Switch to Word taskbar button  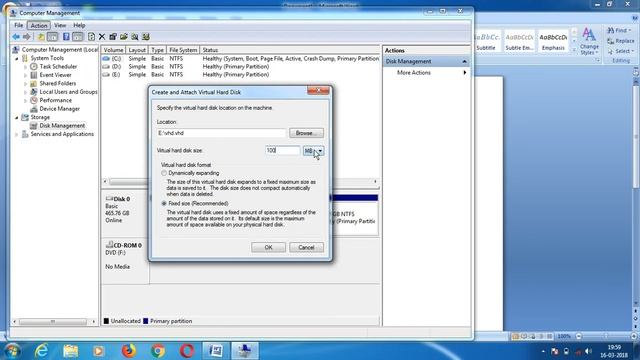pyautogui.click(x=216, y=351)
